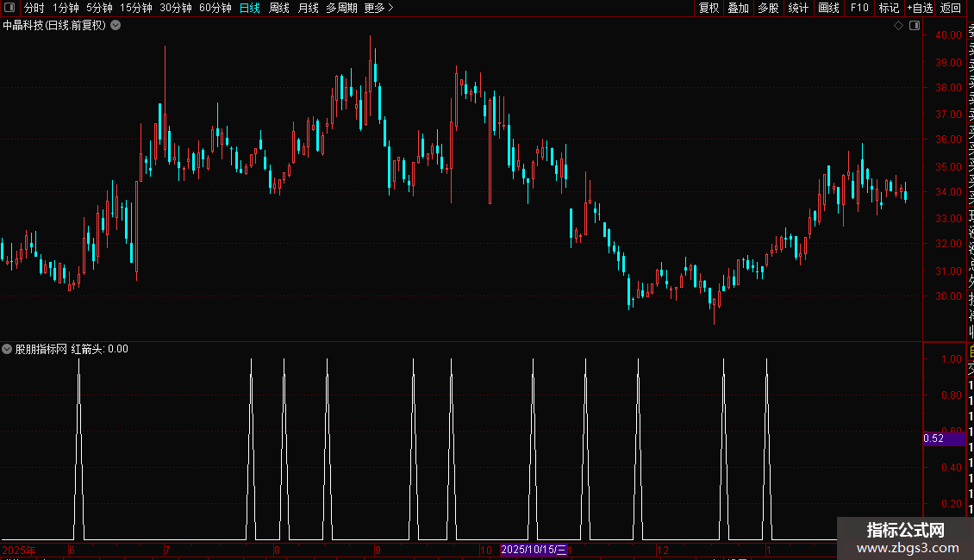The height and width of the screenshot is (560, 974).
Task: Click the diamond marker icon above the chart
Action: click(x=898, y=26)
